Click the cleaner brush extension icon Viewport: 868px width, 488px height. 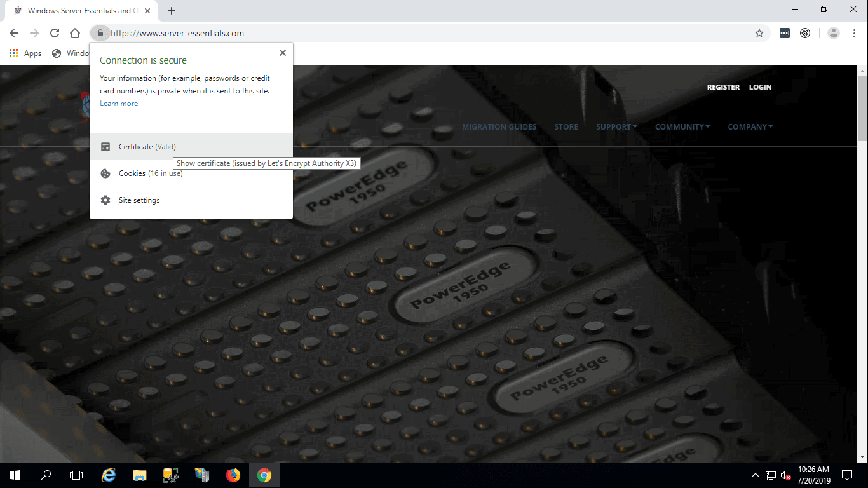click(x=805, y=33)
